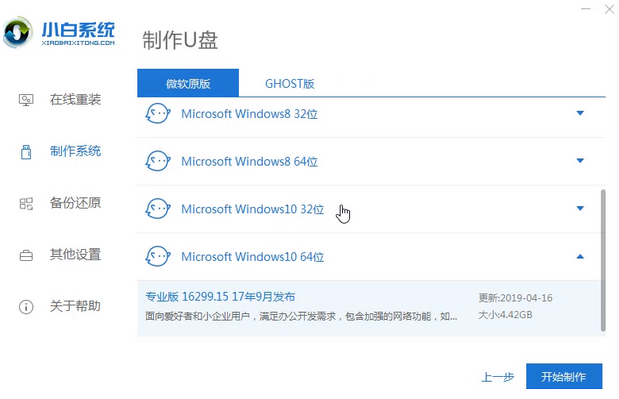This screenshot has height=399, width=619.
Task: Close the 小白系统 window
Action: (x=610, y=9)
